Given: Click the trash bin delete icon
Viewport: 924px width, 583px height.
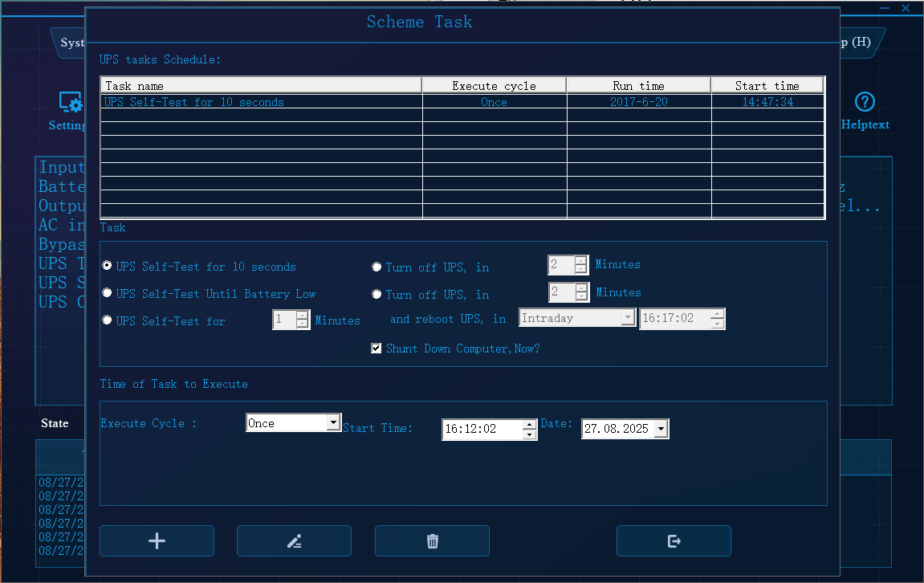Looking at the screenshot, I should pyautogui.click(x=432, y=541).
